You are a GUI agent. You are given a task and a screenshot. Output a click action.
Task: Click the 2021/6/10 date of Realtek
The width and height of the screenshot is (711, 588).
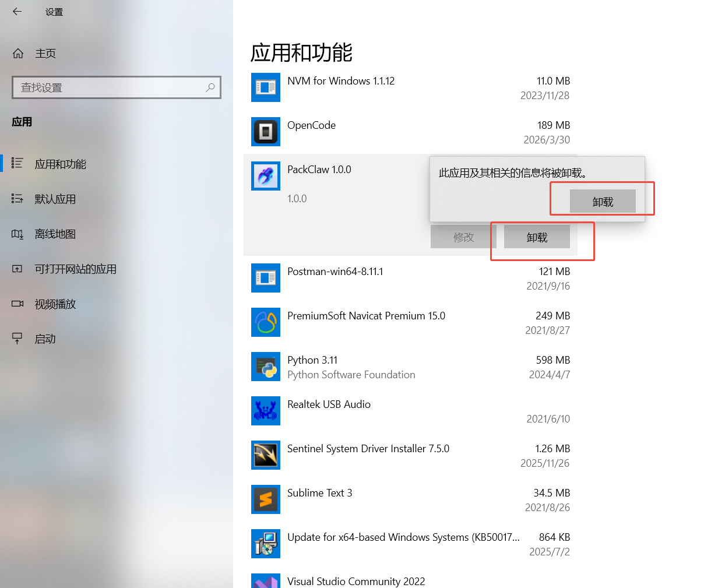click(x=548, y=419)
